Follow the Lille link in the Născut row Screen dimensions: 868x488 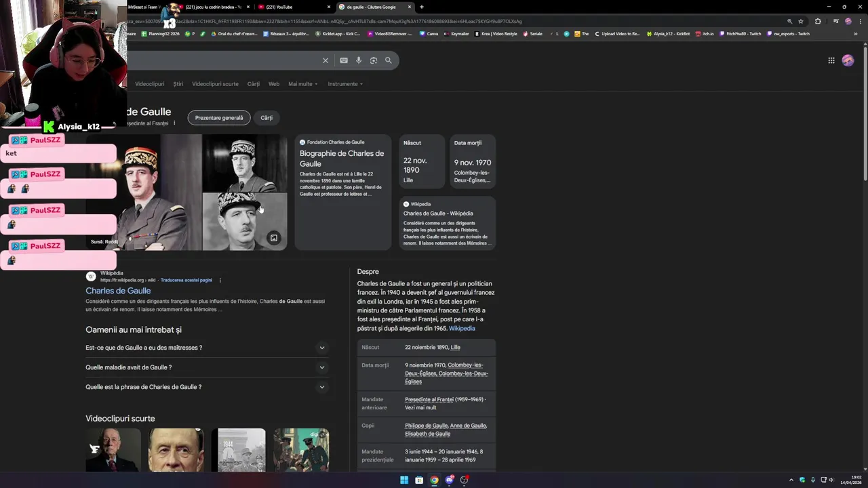455,347
